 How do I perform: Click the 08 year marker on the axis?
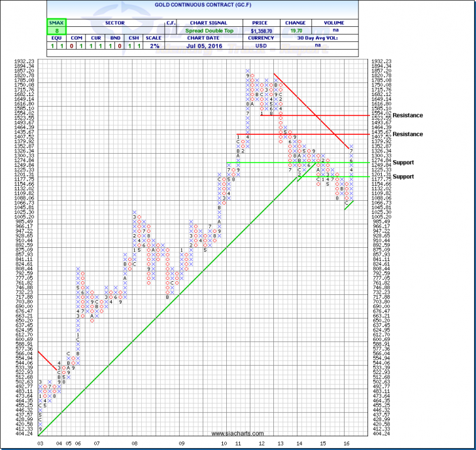[134, 443]
